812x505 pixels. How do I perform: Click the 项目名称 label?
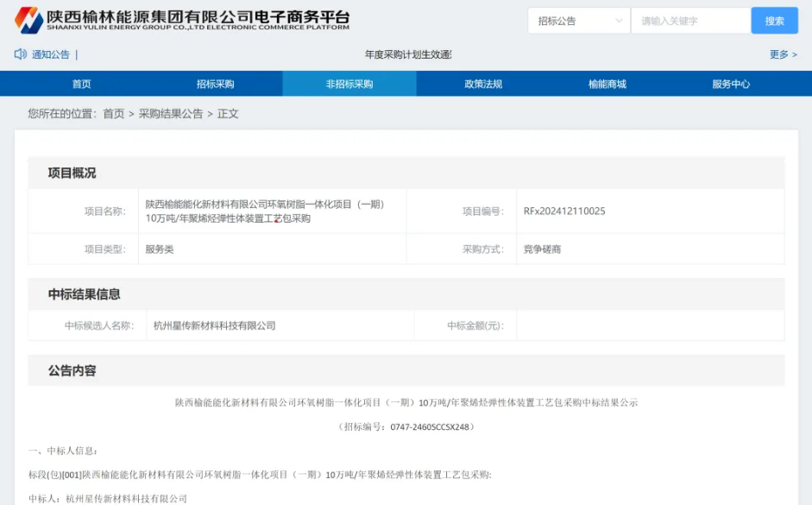click(105, 211)
